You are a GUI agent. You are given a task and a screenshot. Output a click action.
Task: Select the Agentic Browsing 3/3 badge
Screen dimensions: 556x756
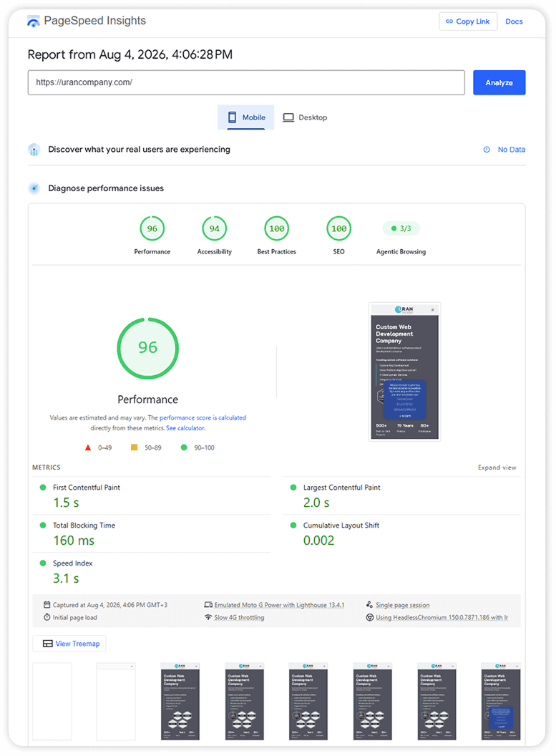(401, 228)
